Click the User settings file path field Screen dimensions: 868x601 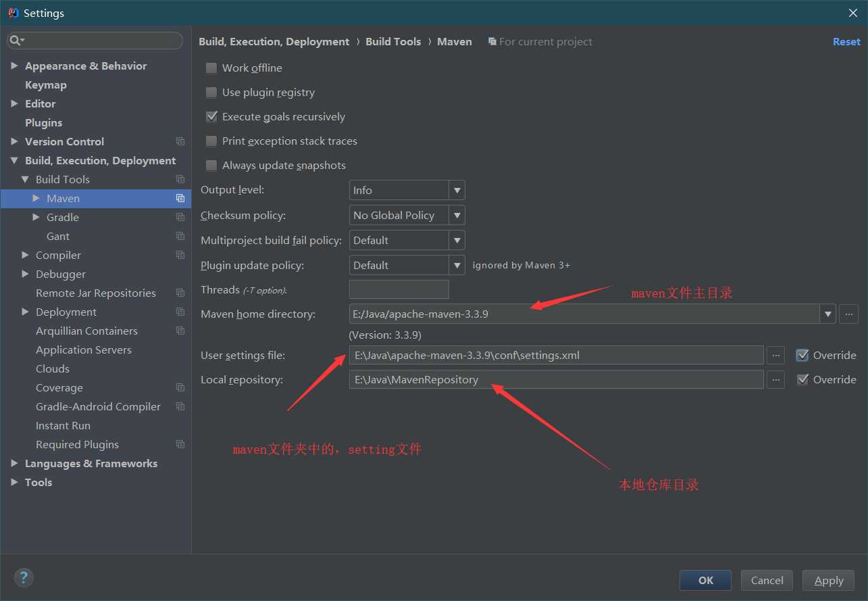(557, 355)
